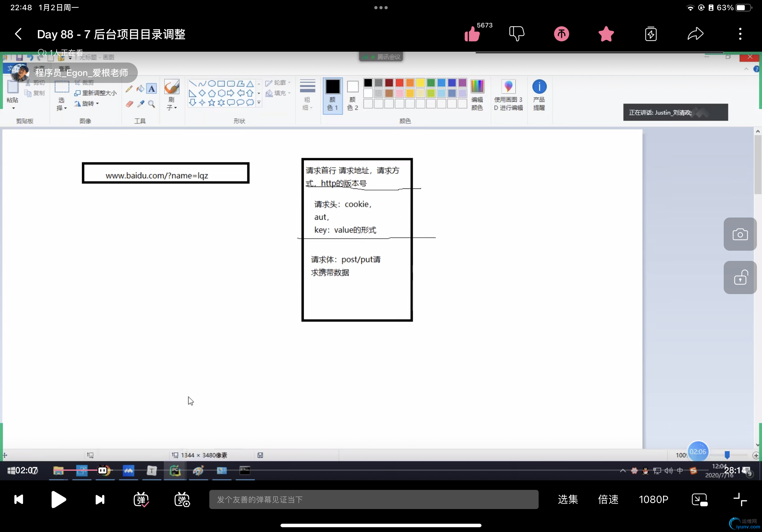Tap the charging bolt icon
The height and width of the screenshot is (532, 762).
(x=651, y=34)
